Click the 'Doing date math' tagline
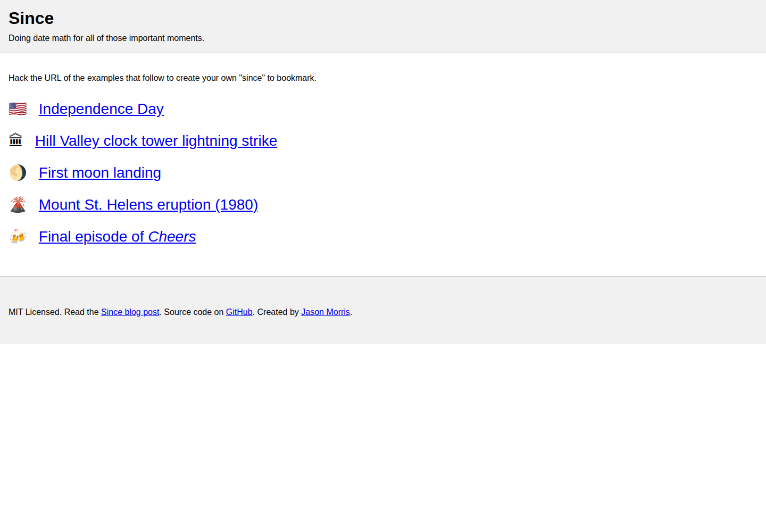The height and width of the screenshot is (532, 766). point(106,38)
